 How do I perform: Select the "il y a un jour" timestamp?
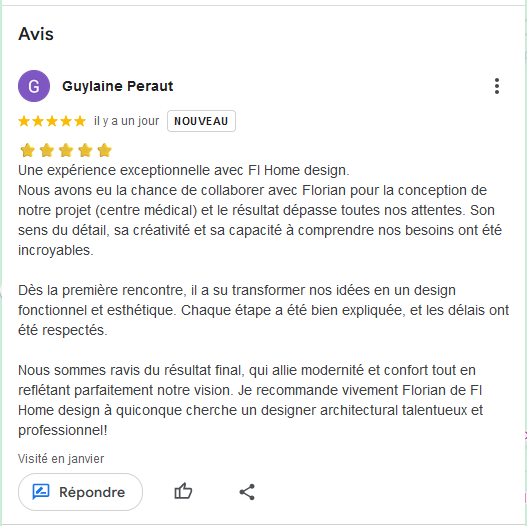(126, 121)
